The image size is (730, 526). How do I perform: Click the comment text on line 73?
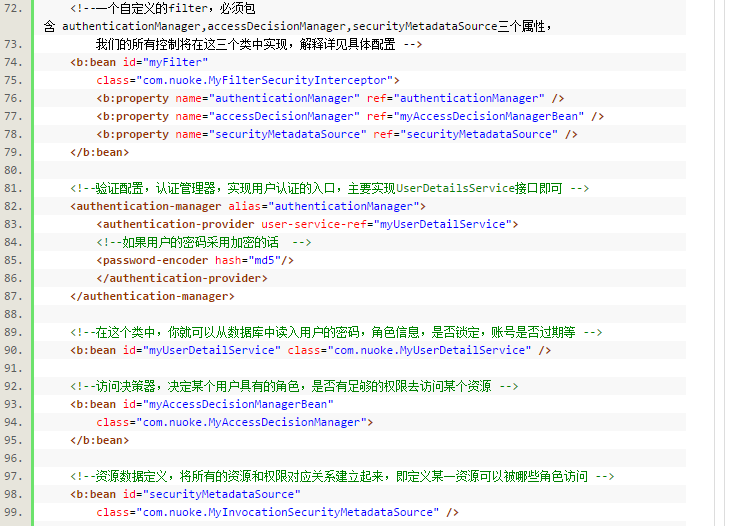point(259,44)
